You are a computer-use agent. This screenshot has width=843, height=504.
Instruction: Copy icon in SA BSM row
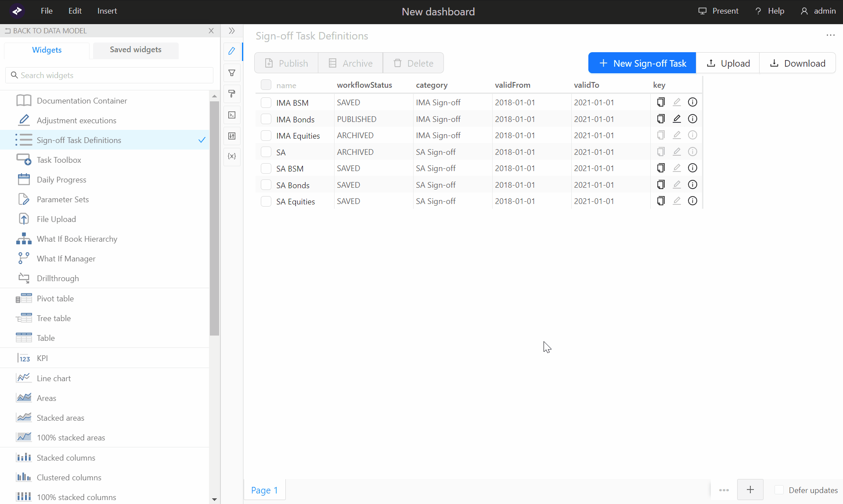click(661, 168)
